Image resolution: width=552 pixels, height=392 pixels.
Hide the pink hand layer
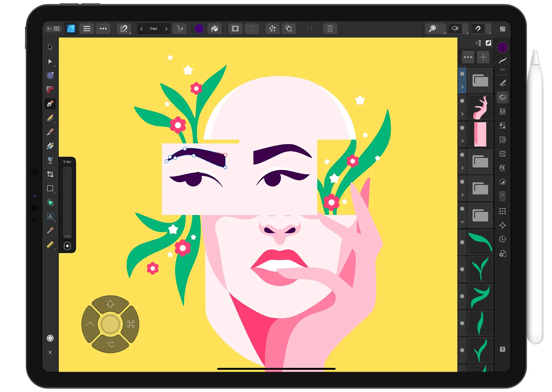462,101
